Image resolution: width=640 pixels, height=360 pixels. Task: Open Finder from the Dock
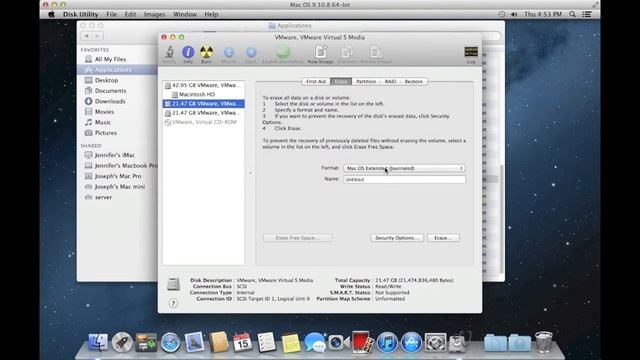coord(98,342)
